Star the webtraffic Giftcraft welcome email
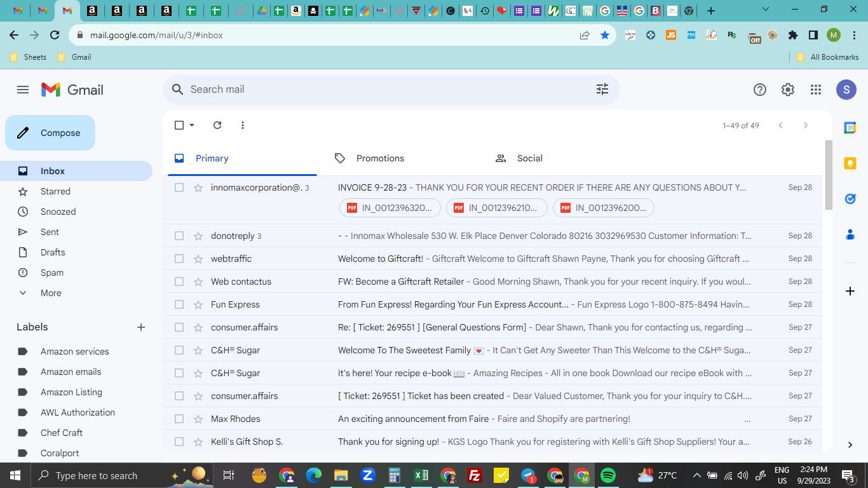The image size is (868, 488). [x=198, y=259]
